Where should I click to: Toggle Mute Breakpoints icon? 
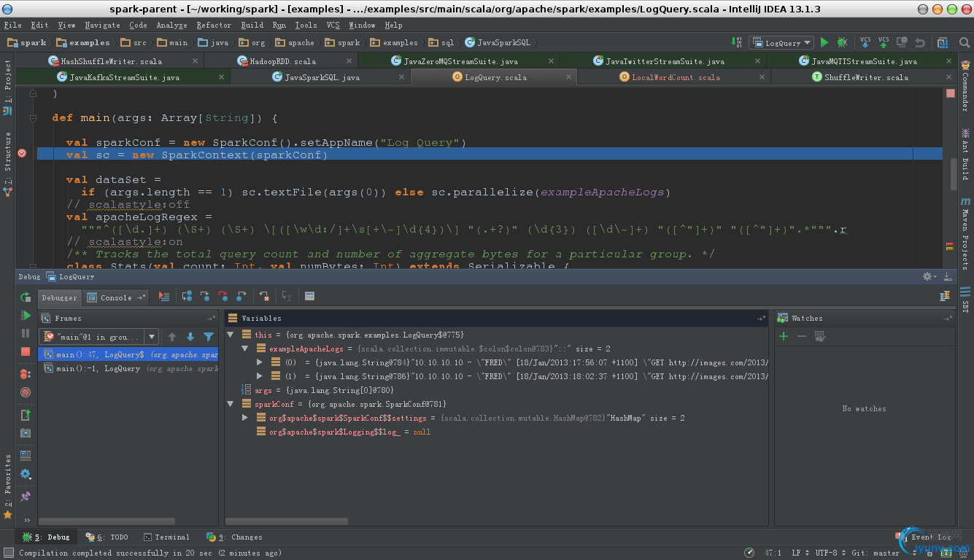click(x=26, y=392)
